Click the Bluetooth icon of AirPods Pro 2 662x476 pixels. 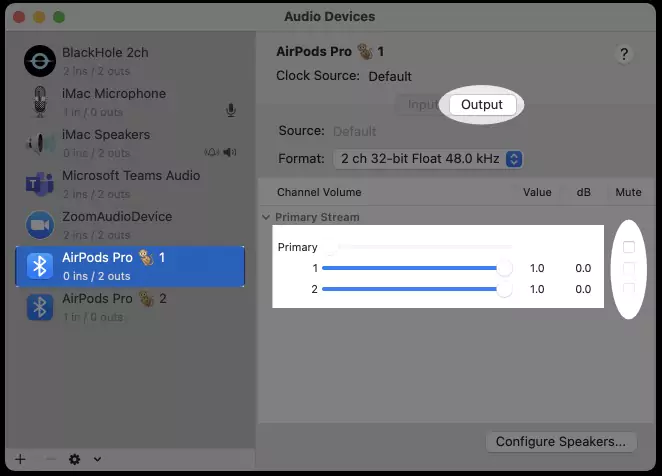40,307
